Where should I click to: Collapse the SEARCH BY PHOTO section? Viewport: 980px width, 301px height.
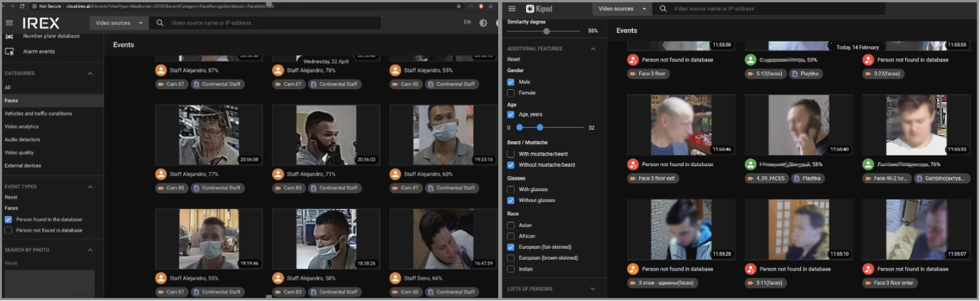tap(91, 250)
